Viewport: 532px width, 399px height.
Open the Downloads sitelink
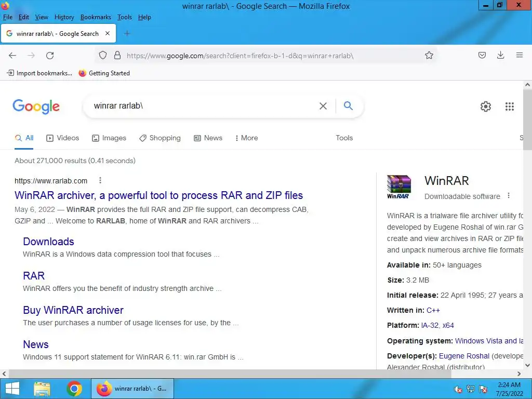pos(48,242)
